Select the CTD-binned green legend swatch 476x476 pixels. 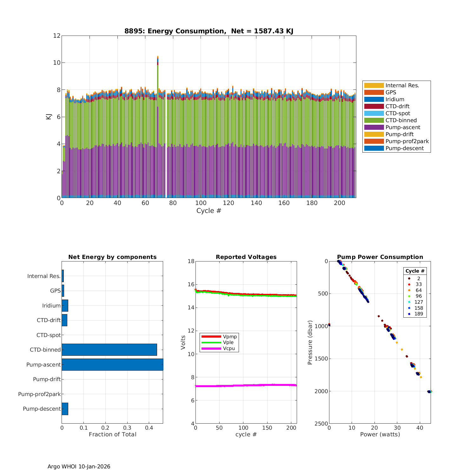pos(374,120)
